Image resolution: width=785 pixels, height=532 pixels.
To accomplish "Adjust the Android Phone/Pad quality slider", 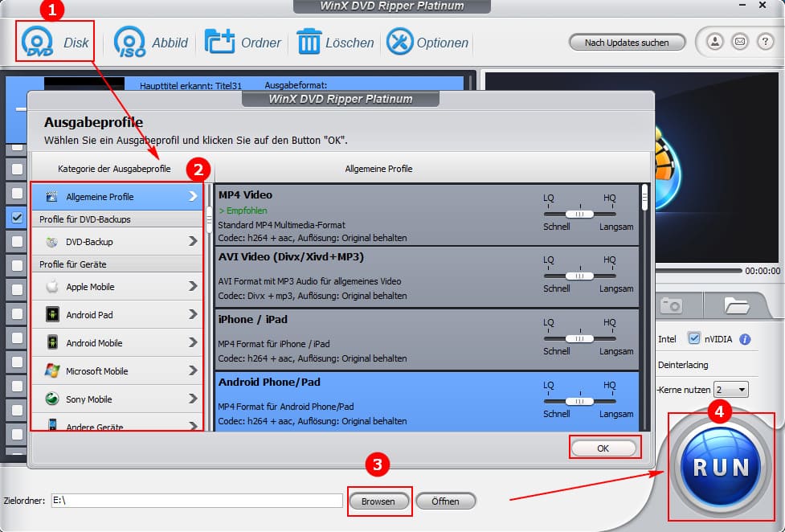I will tap(580, 401).
